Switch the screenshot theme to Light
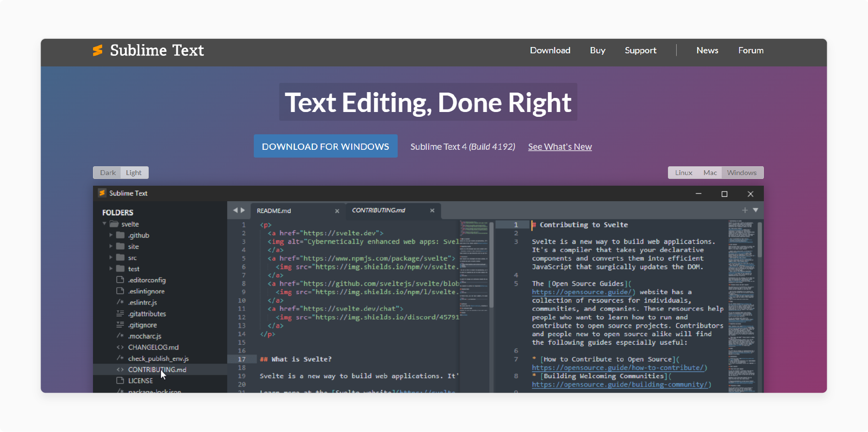Image resolution: width=868 pixels, height=432 pixels. click(134, 173)
